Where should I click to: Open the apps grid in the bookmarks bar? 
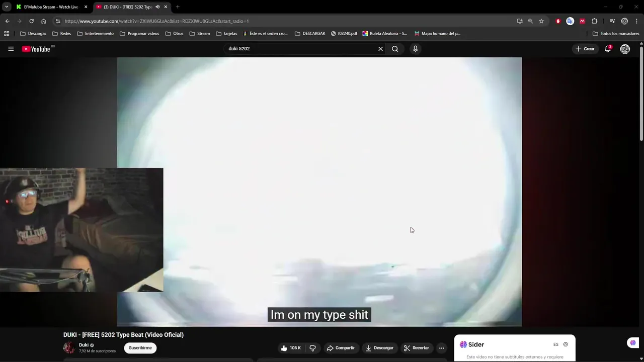pos(7,34)
